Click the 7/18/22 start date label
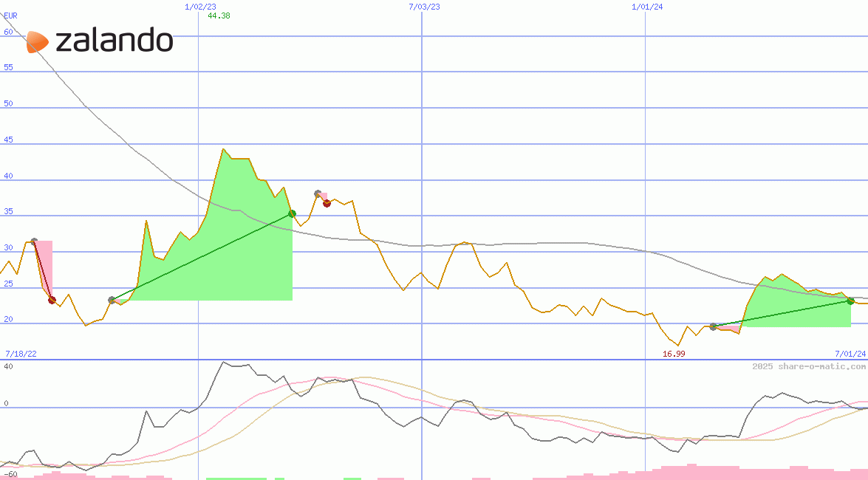This screenshot has height=480, width=868. tap(21, 354)
